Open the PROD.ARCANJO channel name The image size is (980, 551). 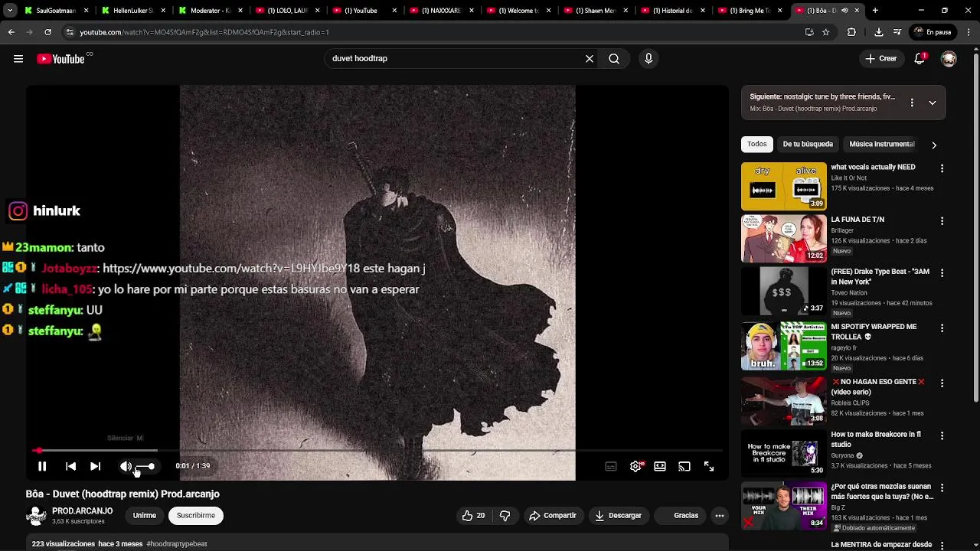pos(82,511)
